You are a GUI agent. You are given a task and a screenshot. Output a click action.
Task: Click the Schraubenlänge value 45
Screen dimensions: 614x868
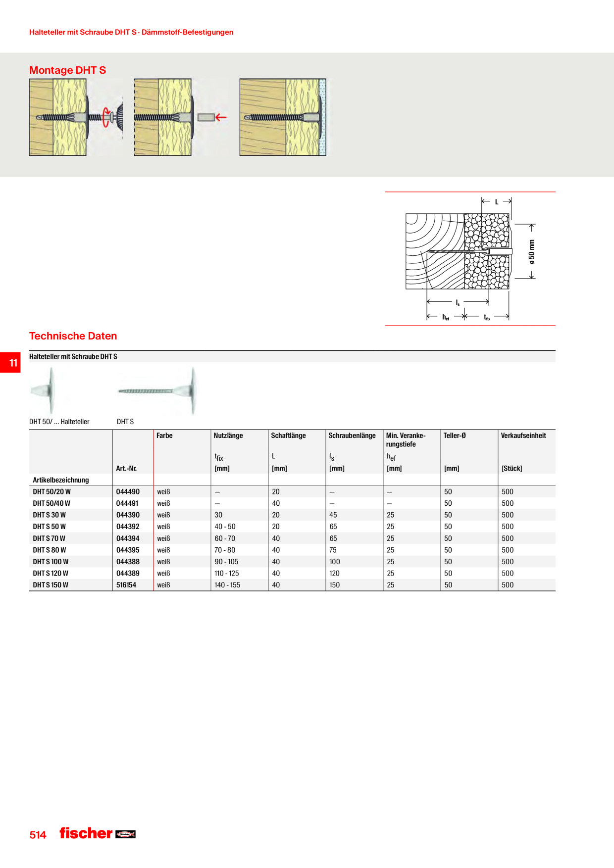(x=333, y=515)
